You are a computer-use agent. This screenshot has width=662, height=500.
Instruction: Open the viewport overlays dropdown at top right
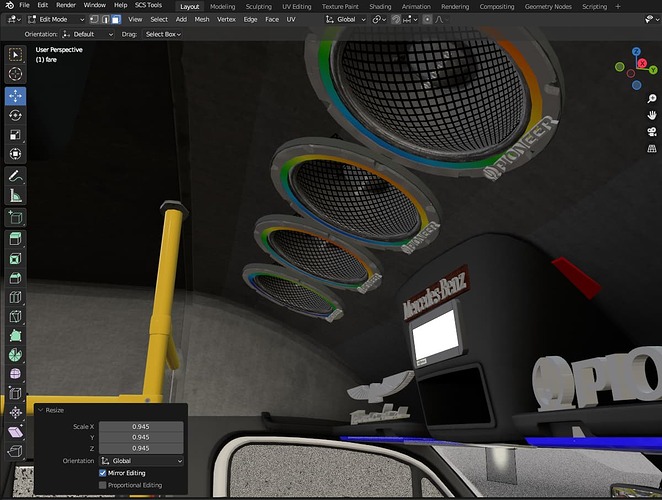651,19
